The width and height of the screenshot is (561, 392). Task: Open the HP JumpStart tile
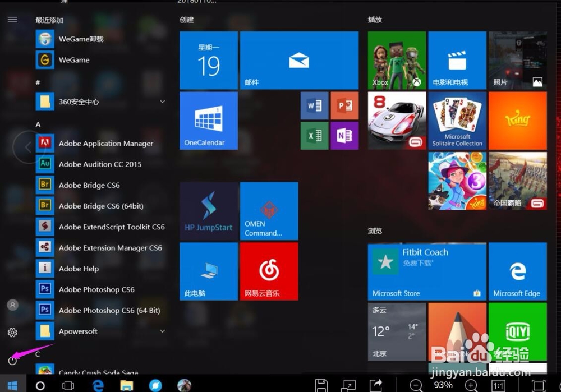[x=209, y=211]
